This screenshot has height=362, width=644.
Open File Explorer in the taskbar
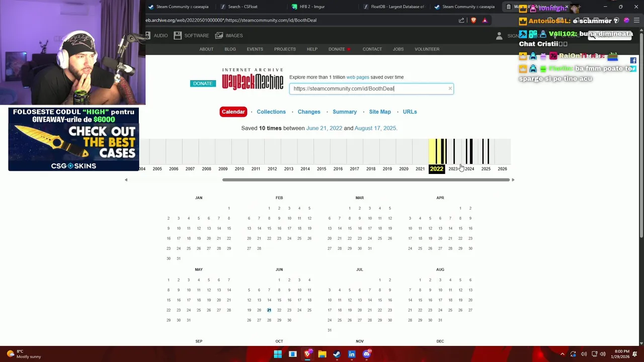pyautogui.click(x=322, y=354)
